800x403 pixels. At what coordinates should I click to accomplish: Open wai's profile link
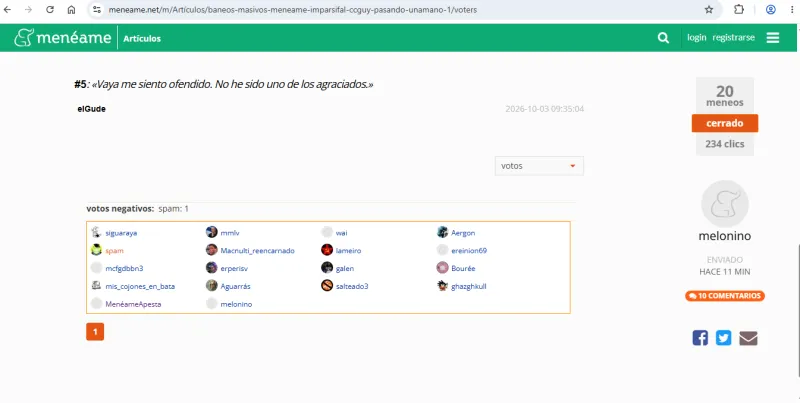coord(341,233)
